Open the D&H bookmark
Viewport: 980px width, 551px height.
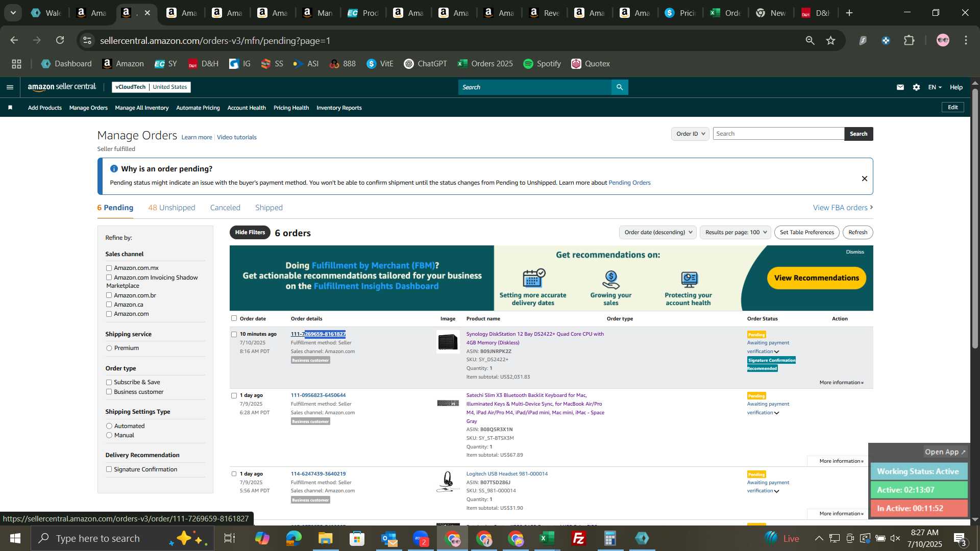click(203, 64)
